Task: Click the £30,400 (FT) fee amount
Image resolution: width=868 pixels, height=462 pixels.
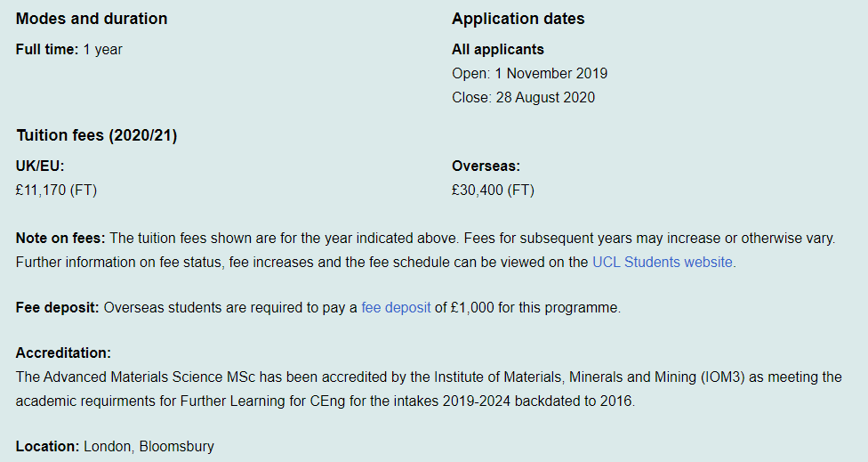Action: click(x=493, y=190)
